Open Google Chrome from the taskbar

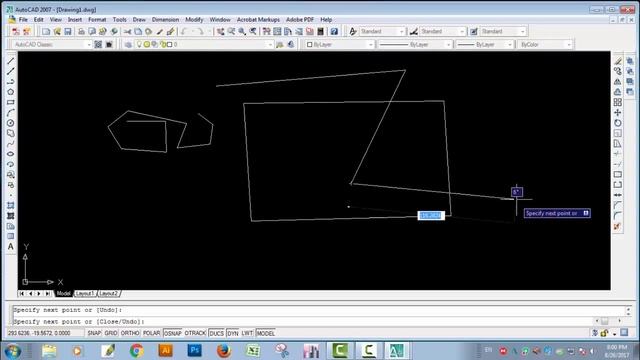[x=136, y=351]
